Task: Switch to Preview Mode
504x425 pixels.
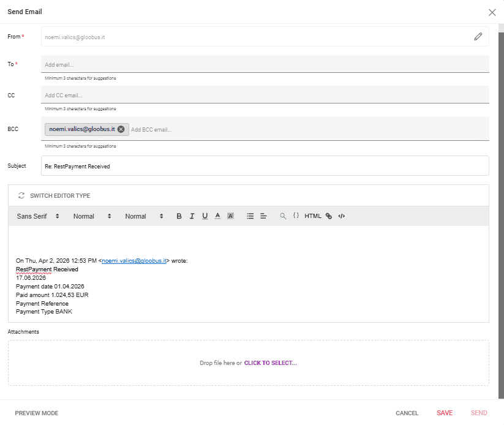Action: click(x=37, y=413)
